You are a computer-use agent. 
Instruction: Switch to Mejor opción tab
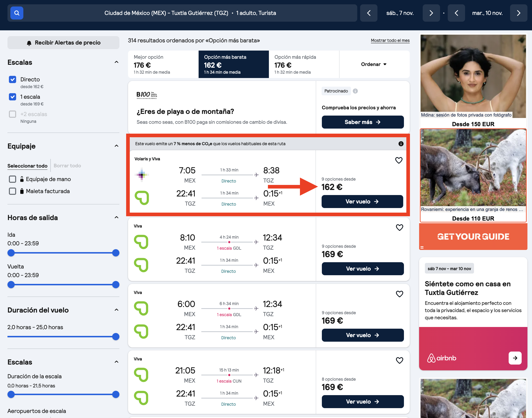163,64
